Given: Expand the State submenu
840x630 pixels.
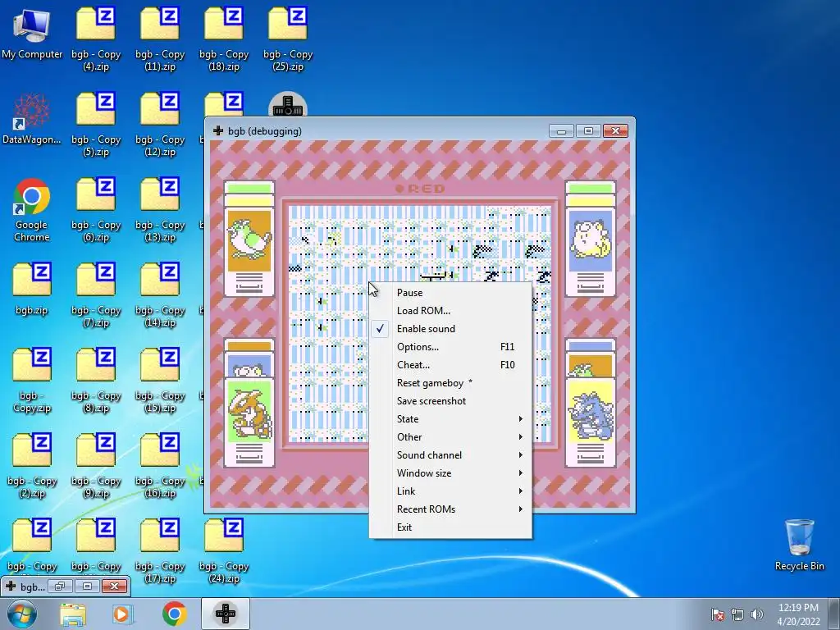Looking at the screenshot, I should tap(450, 419).
